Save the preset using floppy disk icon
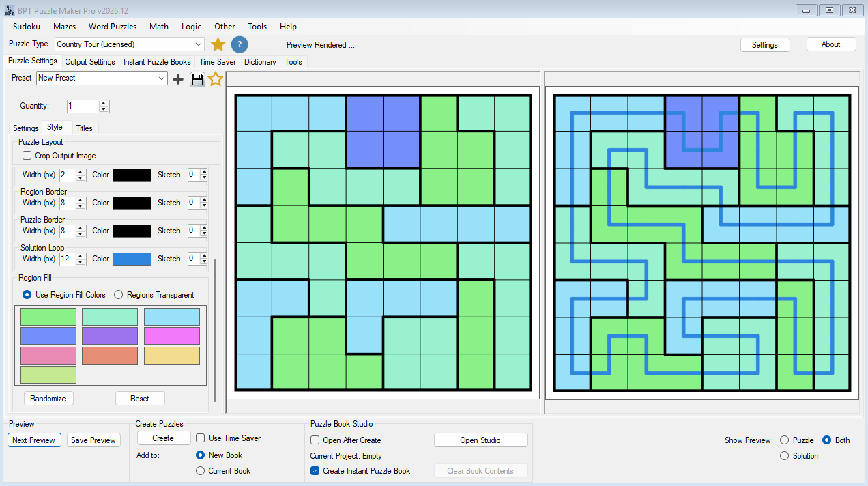This screenshot has height=486, width=868. tap(198, 79)
